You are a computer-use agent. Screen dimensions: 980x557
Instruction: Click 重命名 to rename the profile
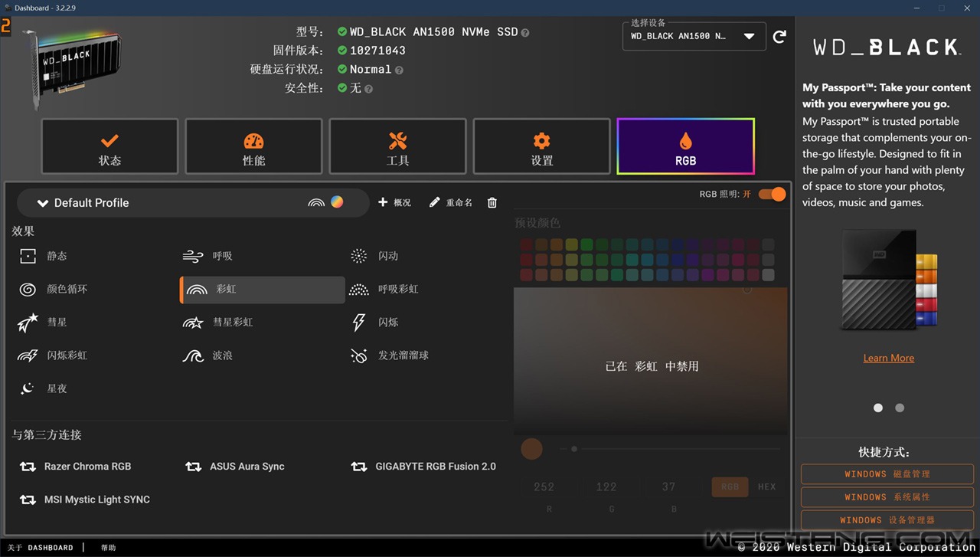click(451, 202)
